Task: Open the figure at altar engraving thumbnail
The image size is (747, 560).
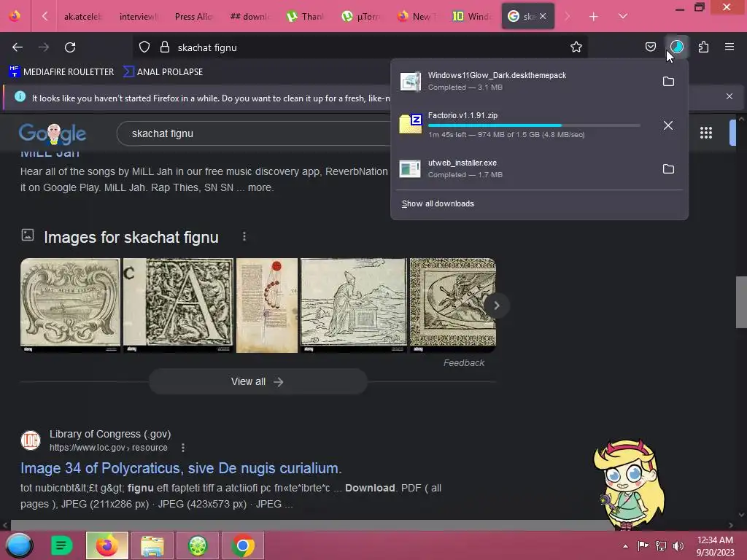Action: [x=354, y=306]
